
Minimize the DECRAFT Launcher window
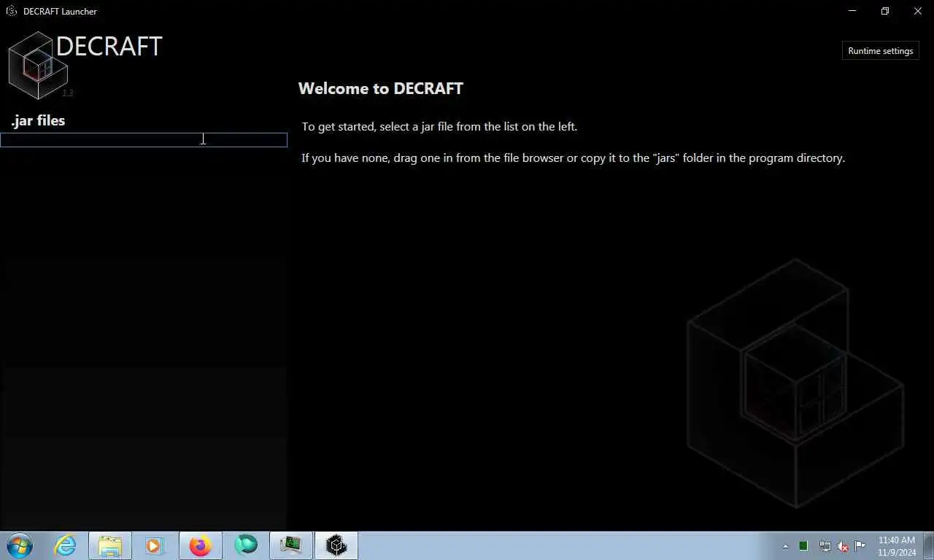(853, 11)
